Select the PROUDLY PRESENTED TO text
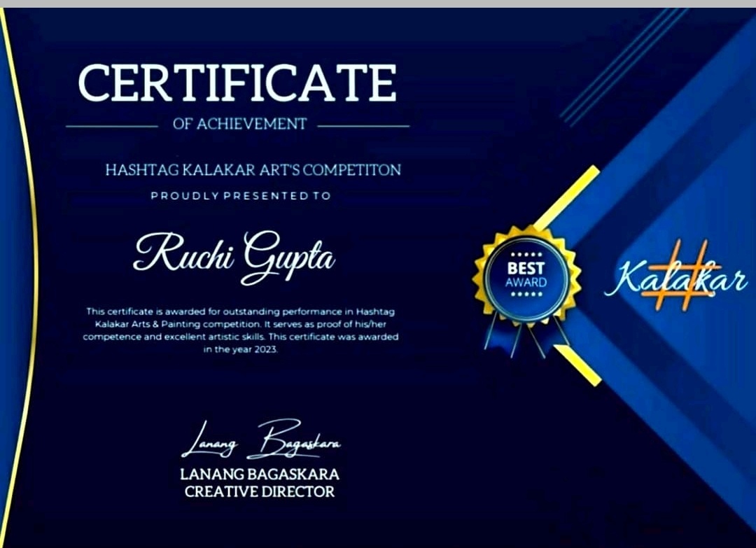756x548 pixels. pos(240,196)
